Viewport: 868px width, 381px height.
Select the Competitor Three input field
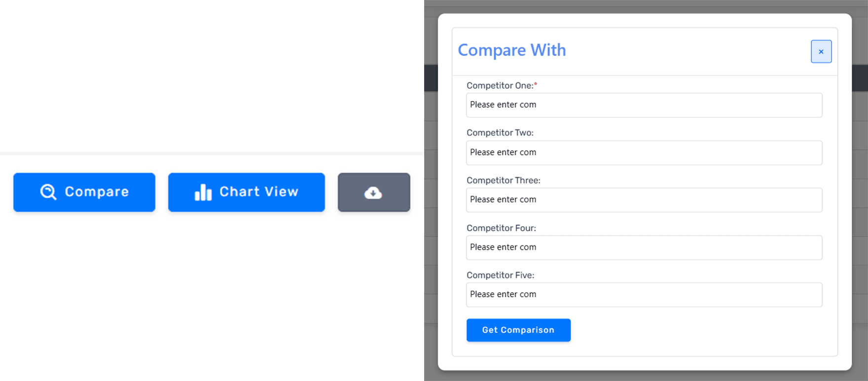point(644,200)
